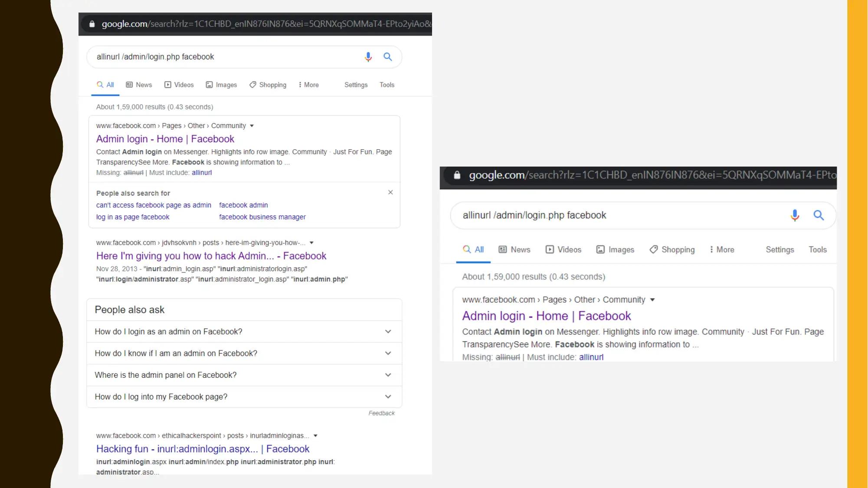Open the Images tab in left screenshot

[x=221, y=85]
